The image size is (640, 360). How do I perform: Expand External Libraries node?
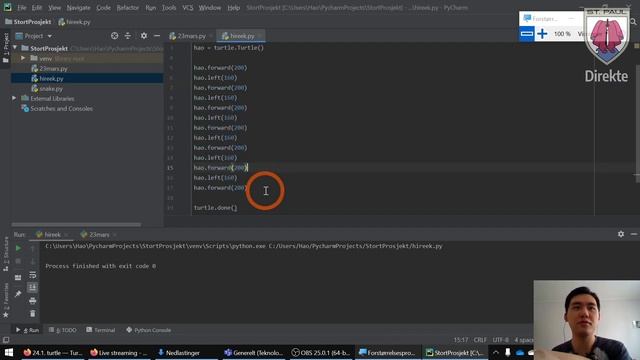click(14, 98)
